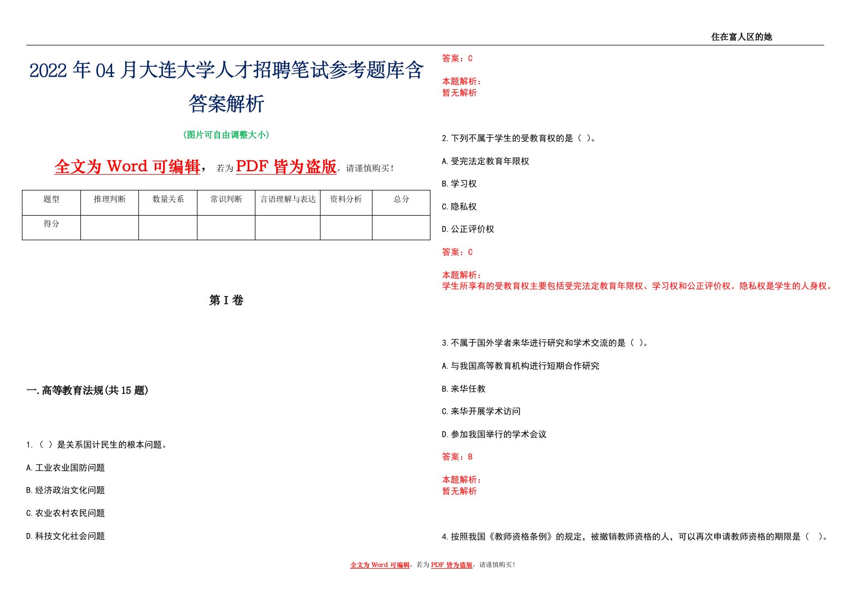This screenshot has width=868, height=614.
Task: Click 答案：B for question 3
Action: [x=457, y=457]
